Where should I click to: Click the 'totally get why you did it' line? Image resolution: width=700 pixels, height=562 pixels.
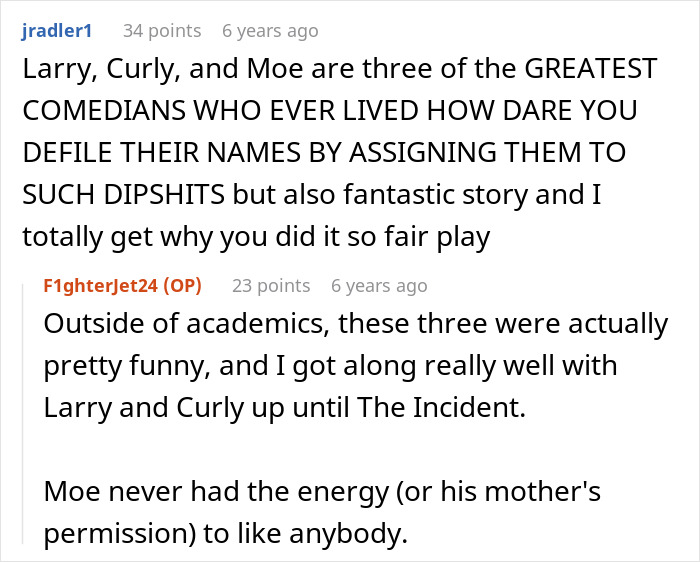256,237
